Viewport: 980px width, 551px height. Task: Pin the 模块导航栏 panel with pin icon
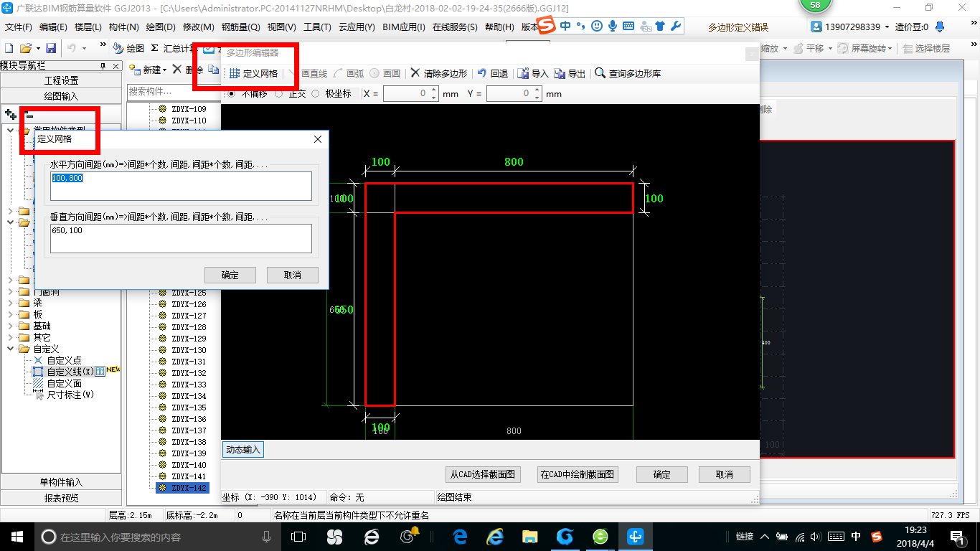(x=103, y=65)
